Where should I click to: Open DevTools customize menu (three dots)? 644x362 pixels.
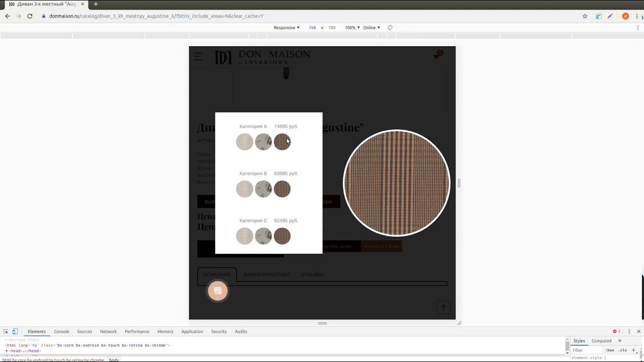[629, 331]
